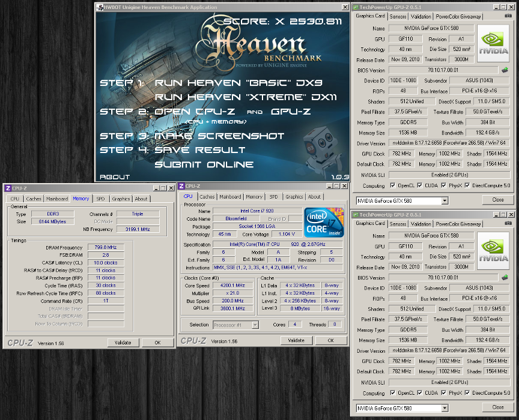
Task: Click Close button in upper GPU-Z window
Action: tap(498, 200)
